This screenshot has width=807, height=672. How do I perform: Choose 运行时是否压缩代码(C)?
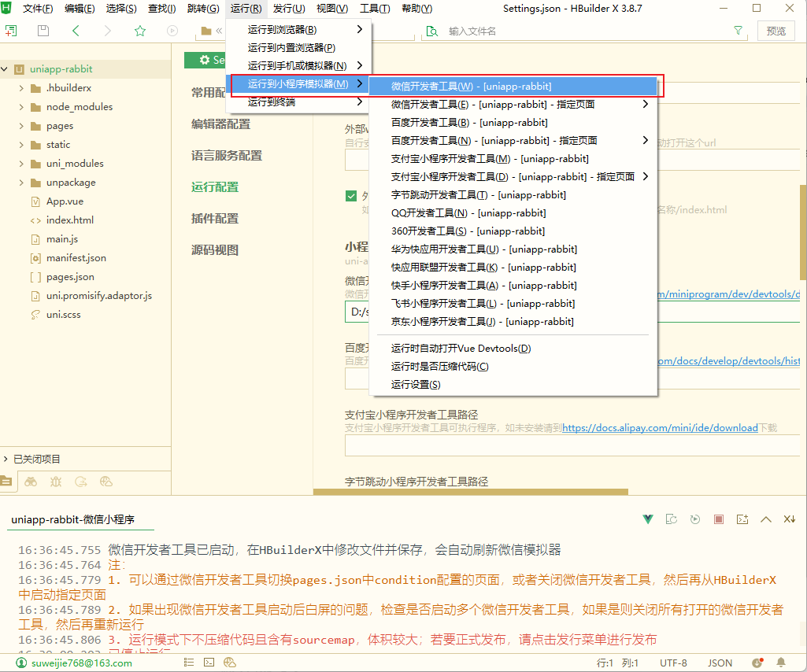(513, 367)
